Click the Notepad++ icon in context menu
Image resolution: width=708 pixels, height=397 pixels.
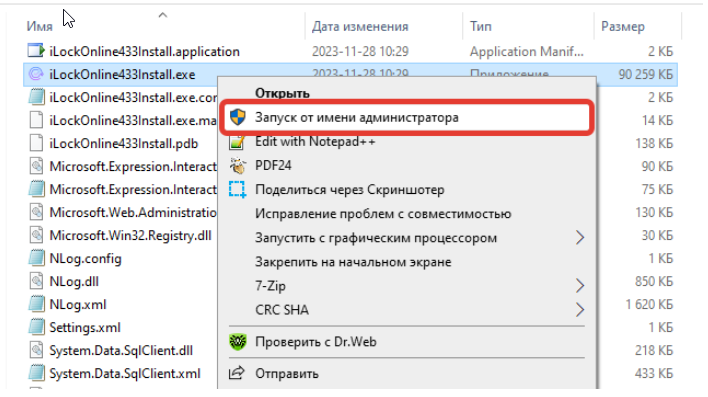238,143
